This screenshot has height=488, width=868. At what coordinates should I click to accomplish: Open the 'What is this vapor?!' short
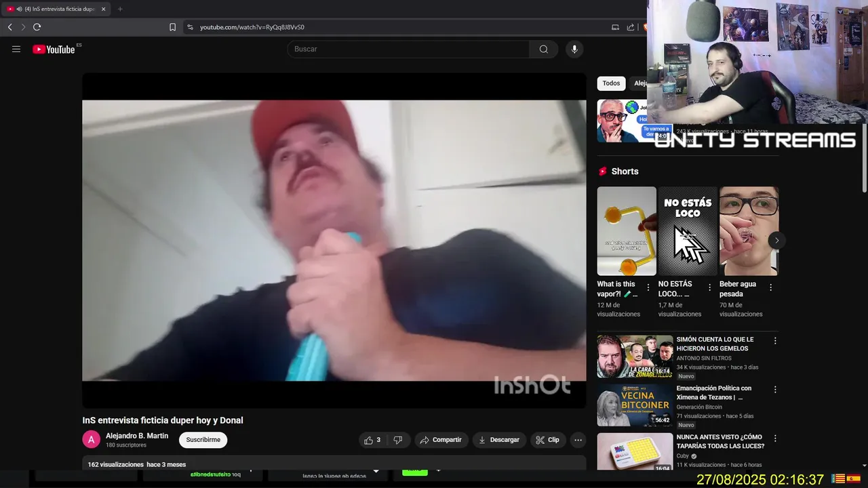click(x=627, y=231)
